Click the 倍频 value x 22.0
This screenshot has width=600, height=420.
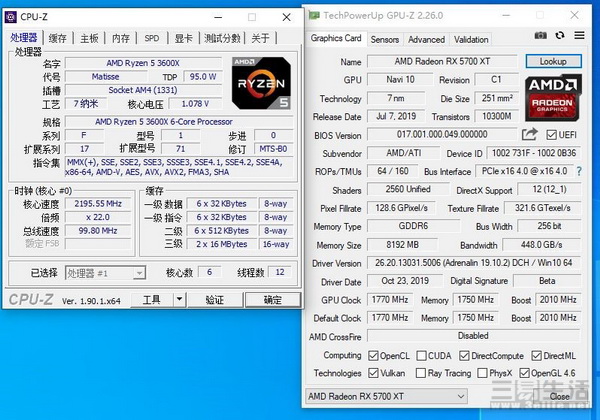(98, 217)
